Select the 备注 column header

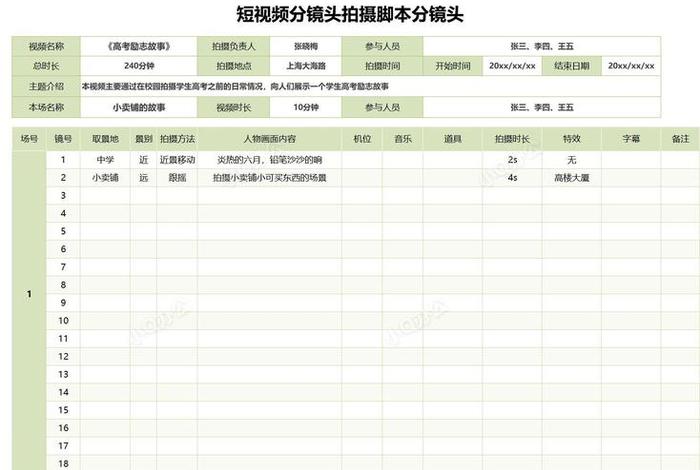(680, 139)
